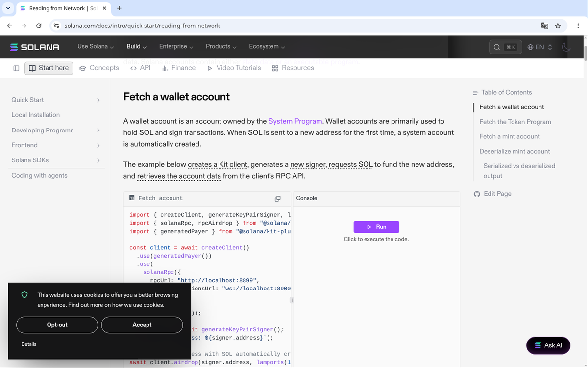Viewport: 588px width, 368px height.
Task: Accept the cookies
Action: point(142,325)
